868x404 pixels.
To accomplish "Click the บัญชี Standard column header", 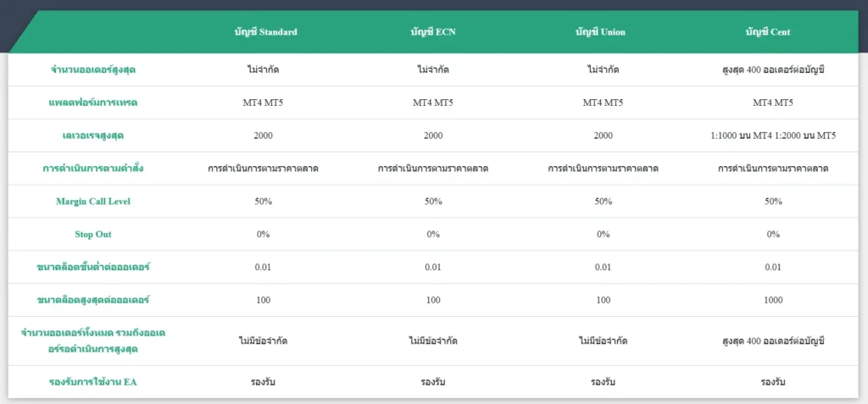I will 265,32.
